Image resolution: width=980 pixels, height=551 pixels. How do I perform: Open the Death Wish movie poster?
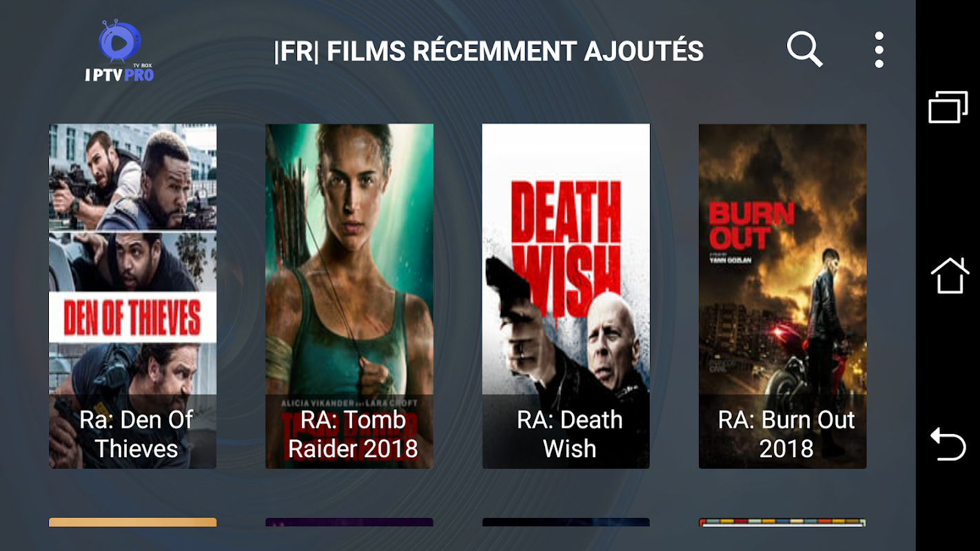click(x=566, y=296)
